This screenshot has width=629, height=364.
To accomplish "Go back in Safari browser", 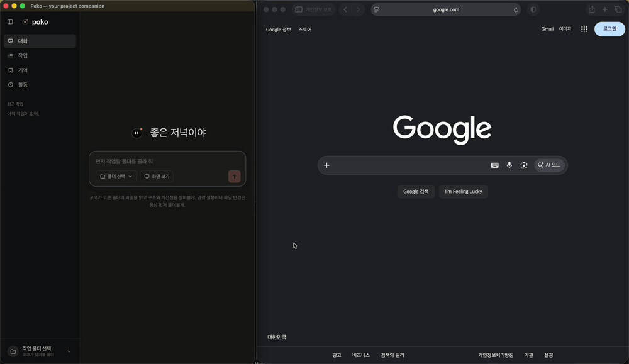I will (345, 9).
